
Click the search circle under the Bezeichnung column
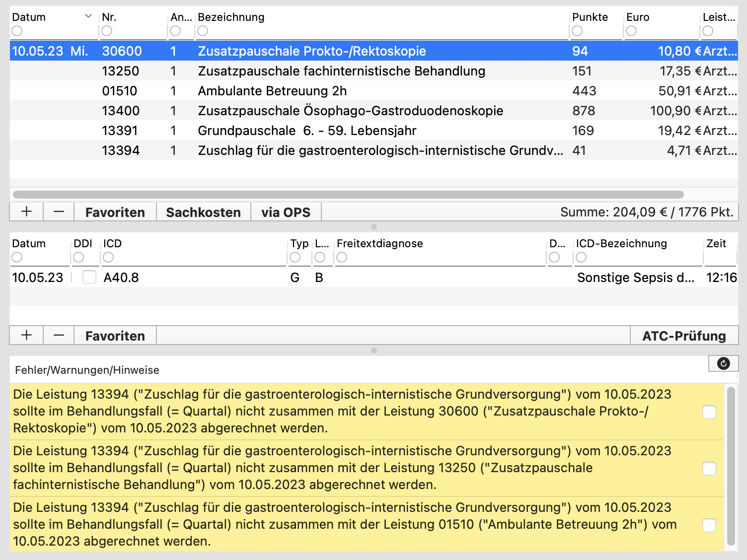[203, 31]
